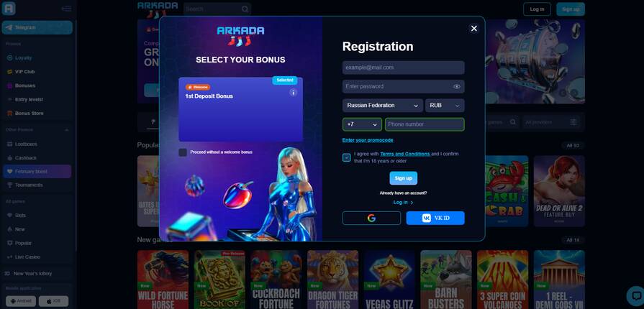Sign up using the VK ID button

(435, 218)
